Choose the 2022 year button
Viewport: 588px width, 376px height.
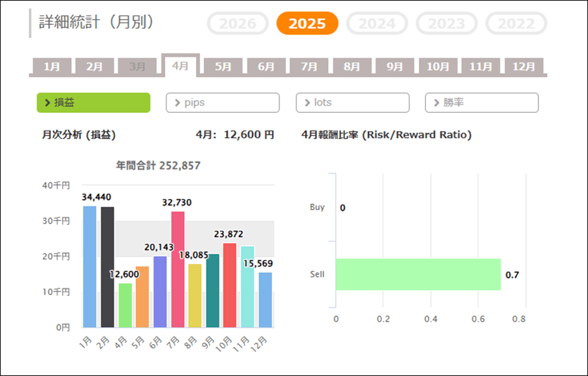516,23
